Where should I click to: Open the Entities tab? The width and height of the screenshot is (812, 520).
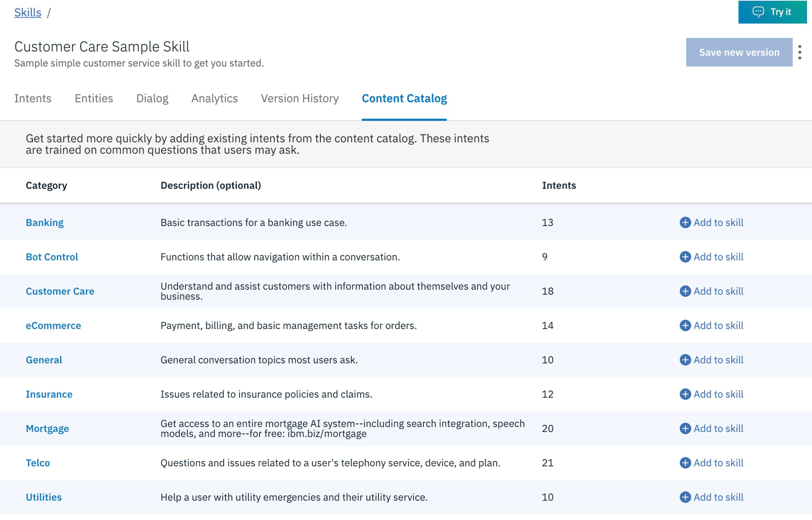click(x=94, y=98)
